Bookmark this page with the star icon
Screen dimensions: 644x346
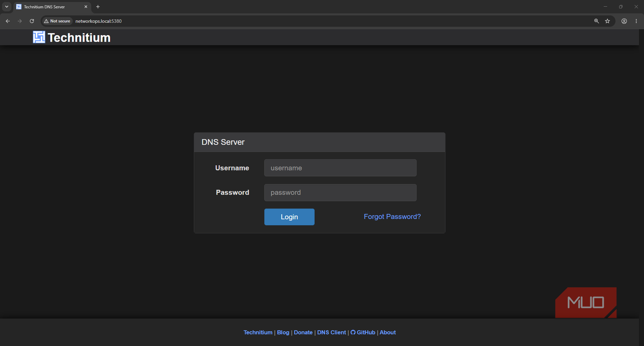tap(608, 21)
